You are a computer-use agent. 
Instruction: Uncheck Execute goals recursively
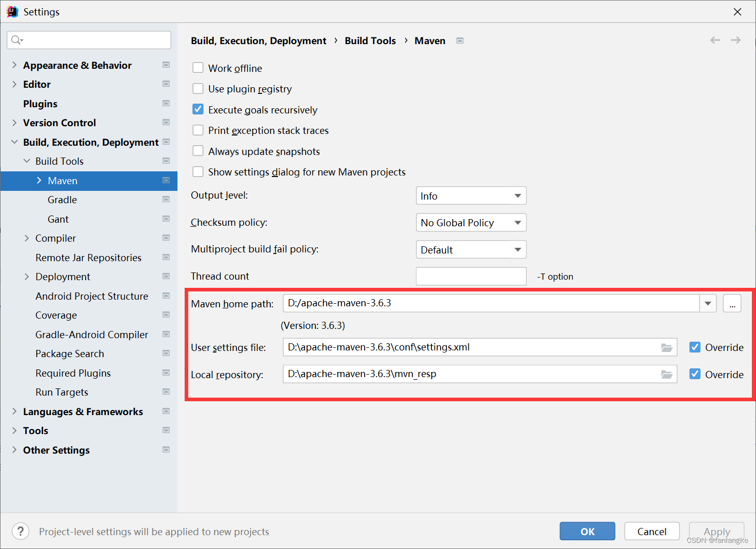(198, 109)
